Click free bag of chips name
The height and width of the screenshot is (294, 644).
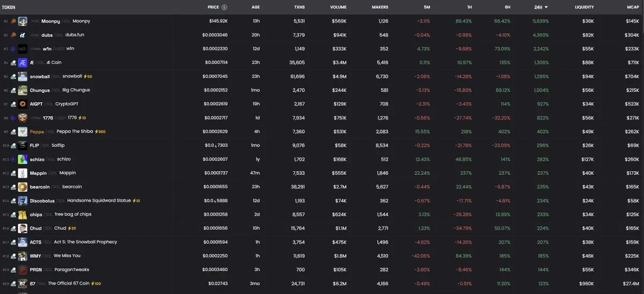pyautogui.click(x=73, y=214)
